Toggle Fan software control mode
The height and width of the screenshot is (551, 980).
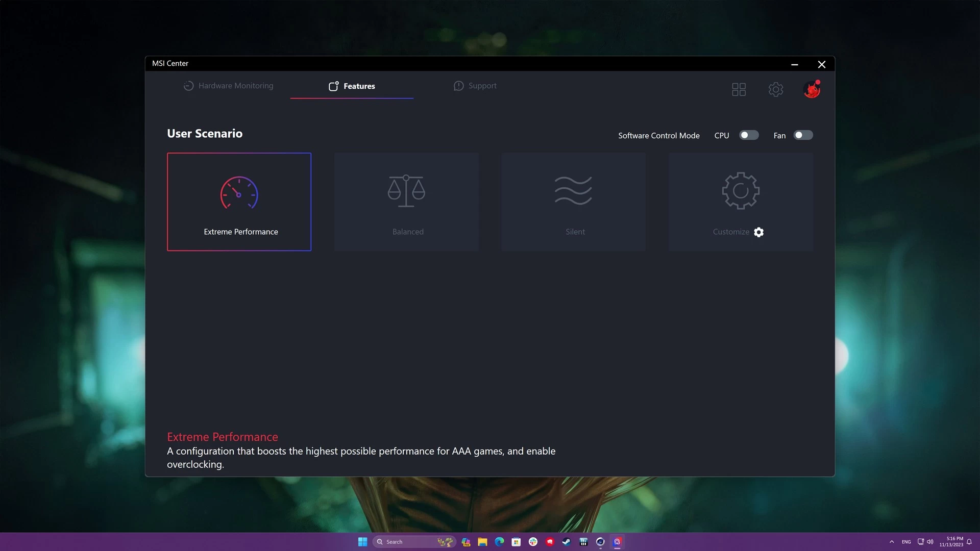tap(803, 135)
